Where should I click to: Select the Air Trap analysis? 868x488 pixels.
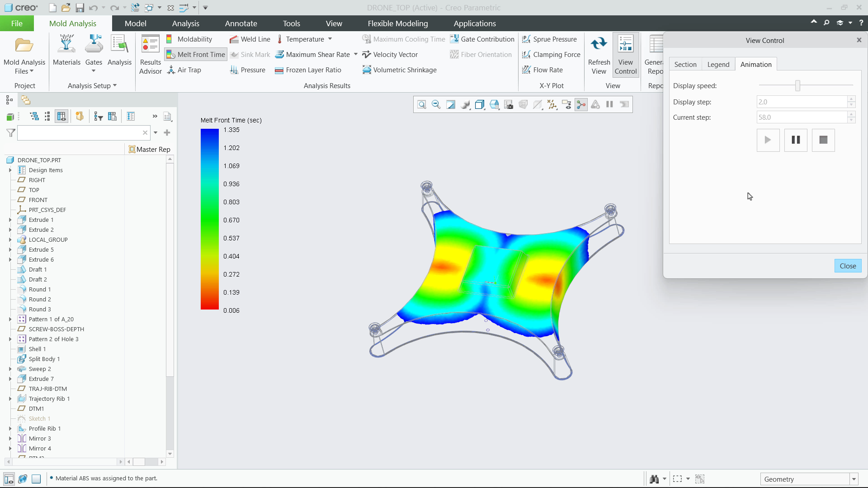point(184,70)
